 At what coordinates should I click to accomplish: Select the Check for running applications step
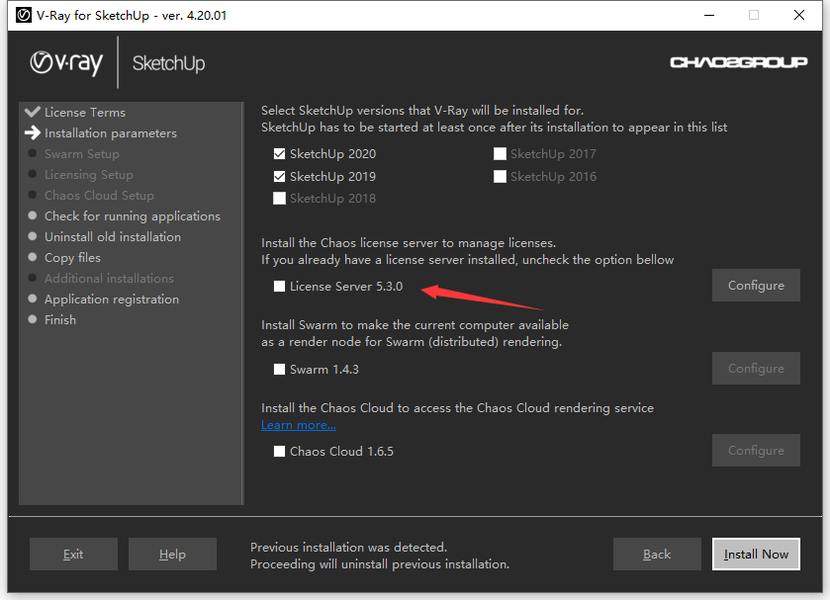pyautogui.click(x=132, y=216)
